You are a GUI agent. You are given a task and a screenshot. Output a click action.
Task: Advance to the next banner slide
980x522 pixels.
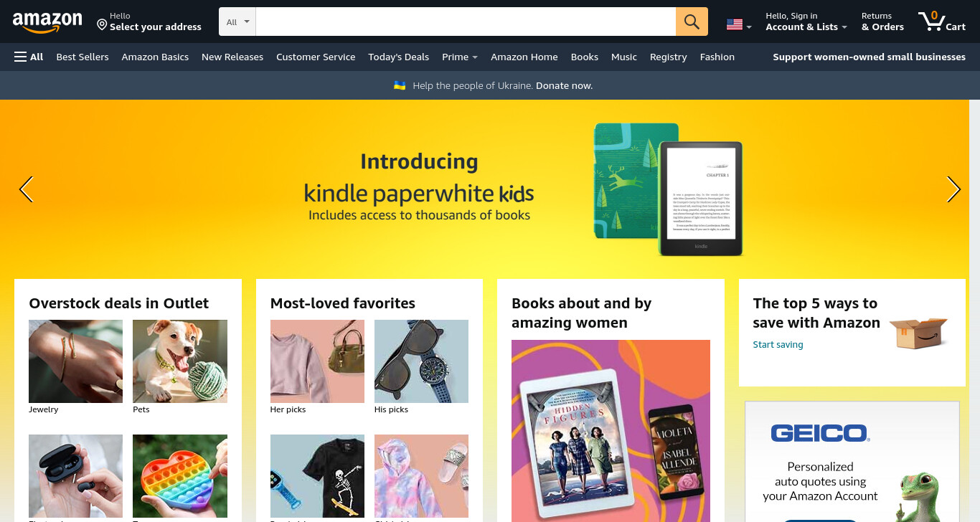tap(953, 189)
